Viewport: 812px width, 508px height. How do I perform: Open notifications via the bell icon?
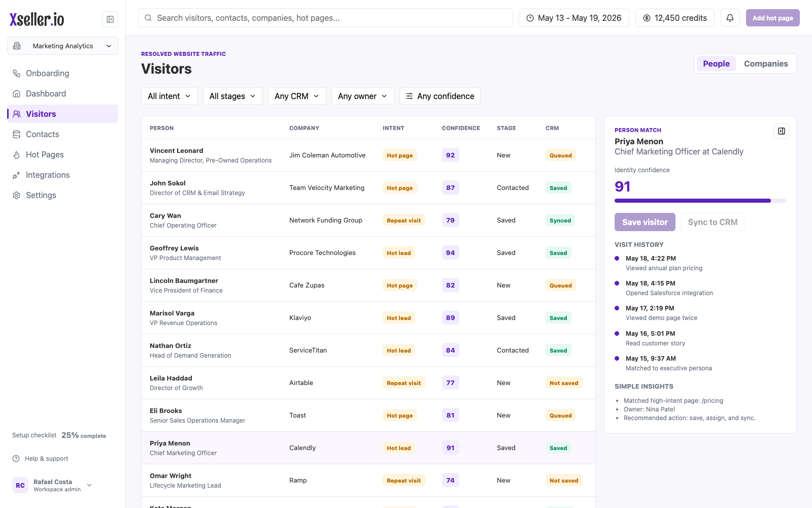[730, 18]
